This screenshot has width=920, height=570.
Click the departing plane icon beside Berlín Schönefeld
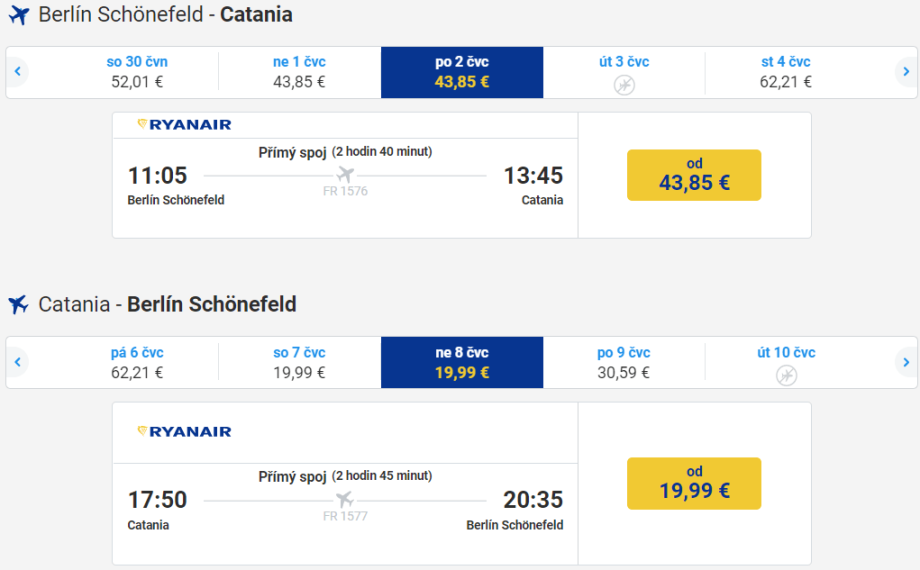point(19,15)
